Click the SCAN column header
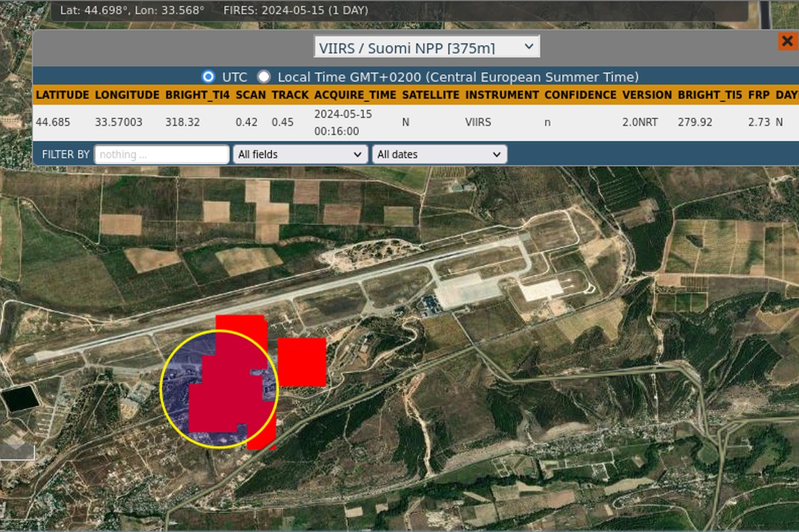Image resolution: width=799 pixels, height=532 pixels. (x=251, y=95)
